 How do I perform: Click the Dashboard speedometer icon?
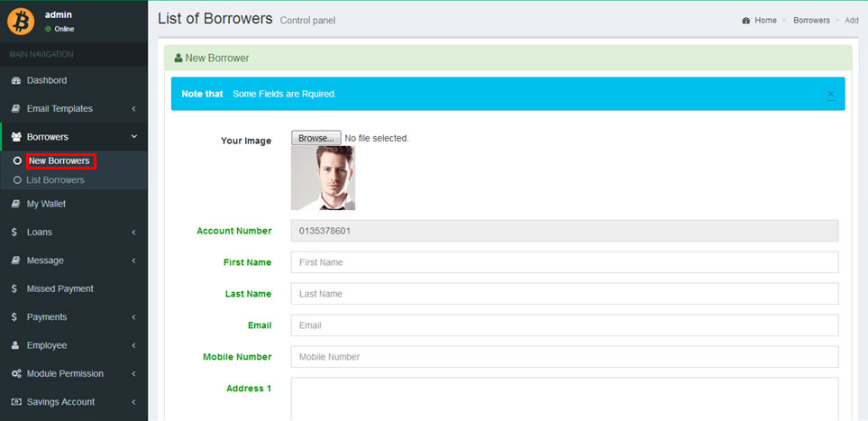[15, 80]
